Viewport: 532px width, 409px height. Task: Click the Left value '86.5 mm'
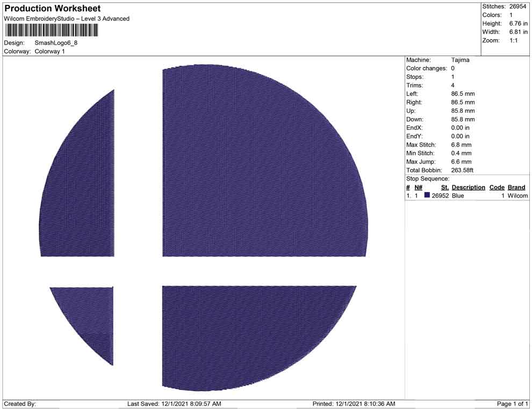[x=463, y=94]
